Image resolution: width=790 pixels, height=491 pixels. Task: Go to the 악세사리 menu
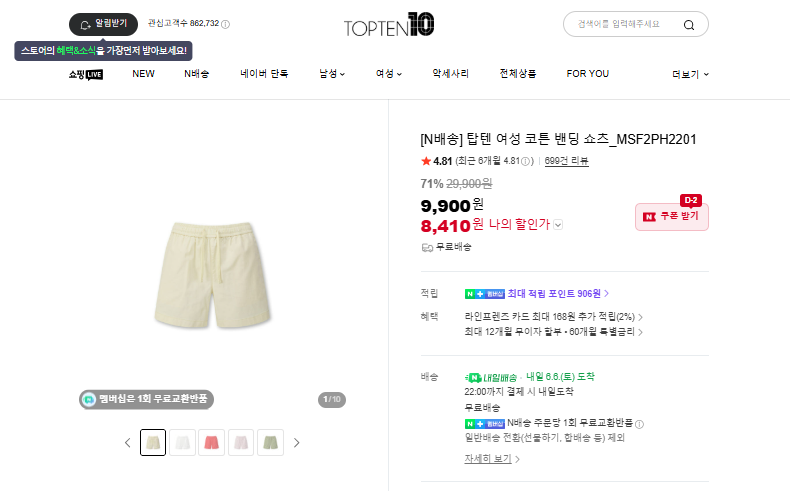(x=450, y=74)
